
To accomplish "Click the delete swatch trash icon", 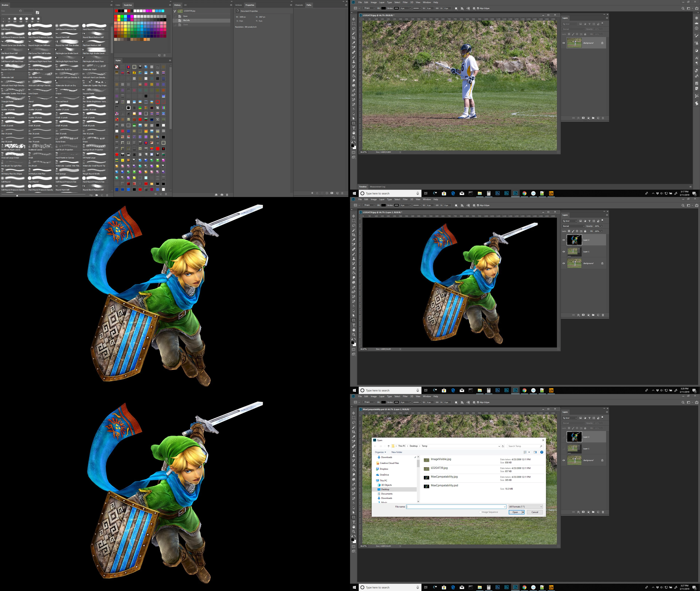I will point(164,55).
